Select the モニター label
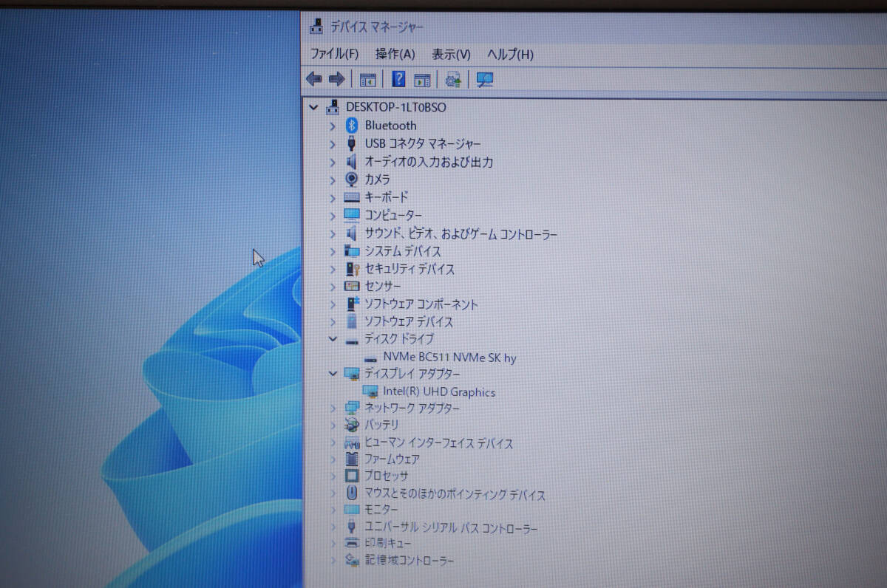887x588 pixels. (x=381, y=510)
